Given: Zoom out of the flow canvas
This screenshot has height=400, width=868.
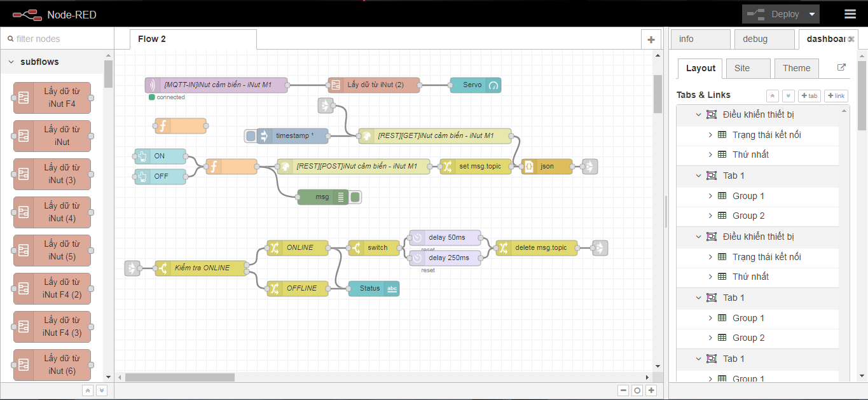Looking at the screenshot, I should tap(623, 390).
